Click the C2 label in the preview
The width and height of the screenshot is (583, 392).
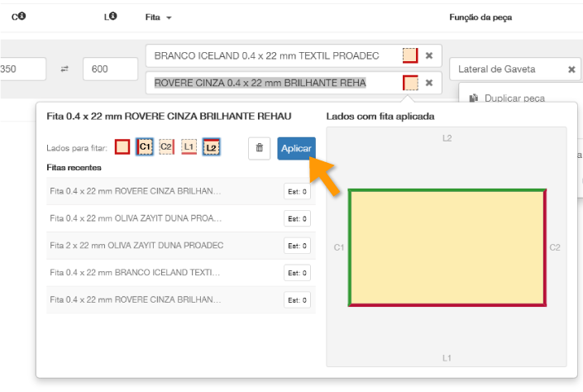click(x=555, y=247)
